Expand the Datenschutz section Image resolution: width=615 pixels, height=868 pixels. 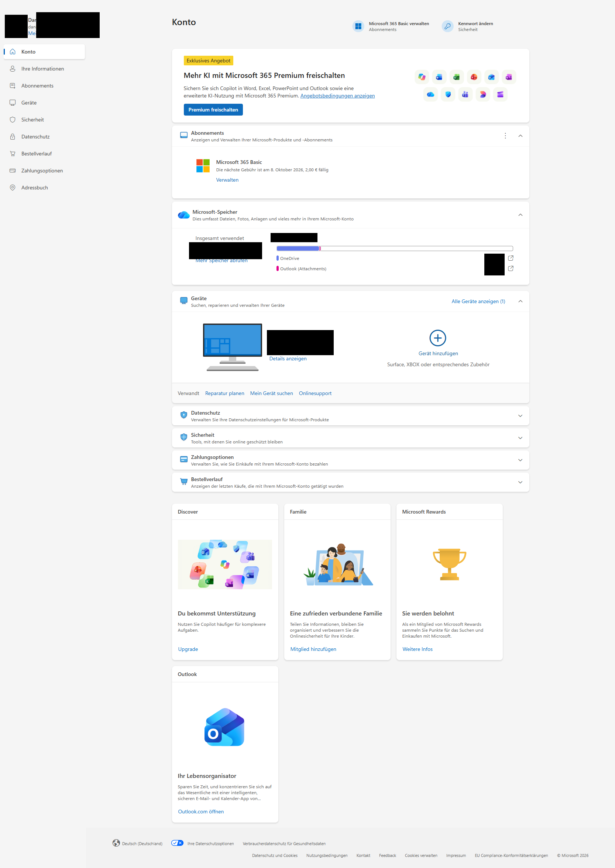[x=520, y=416]
